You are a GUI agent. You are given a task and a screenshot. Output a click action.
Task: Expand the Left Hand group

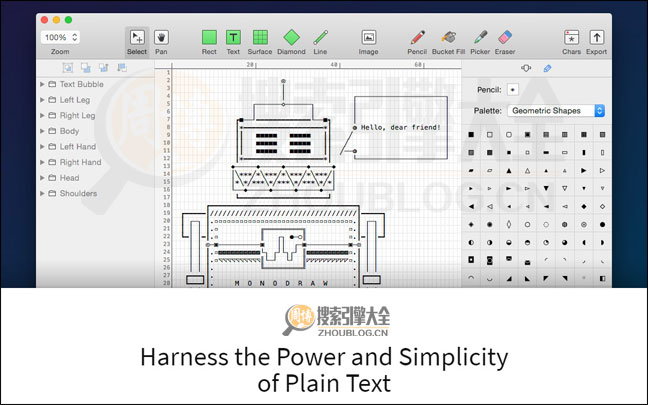click(42, 147)
